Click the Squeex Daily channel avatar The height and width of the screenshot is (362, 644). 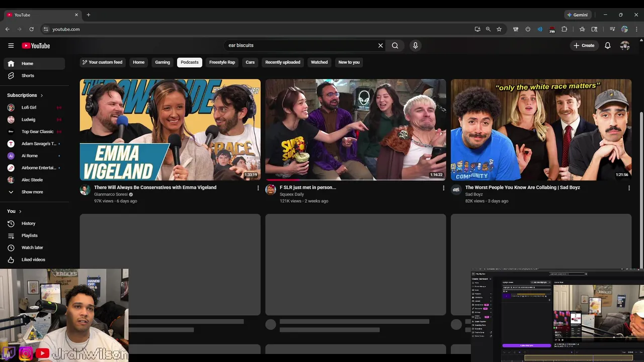(x=271, y=190)
